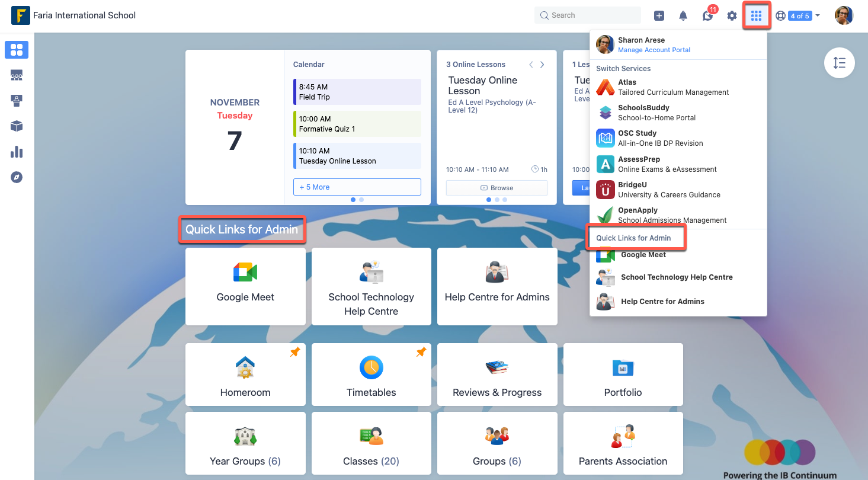Go to previous online lesson arrow
Viewport: 868px width, 480px height.
pos(531,65)
